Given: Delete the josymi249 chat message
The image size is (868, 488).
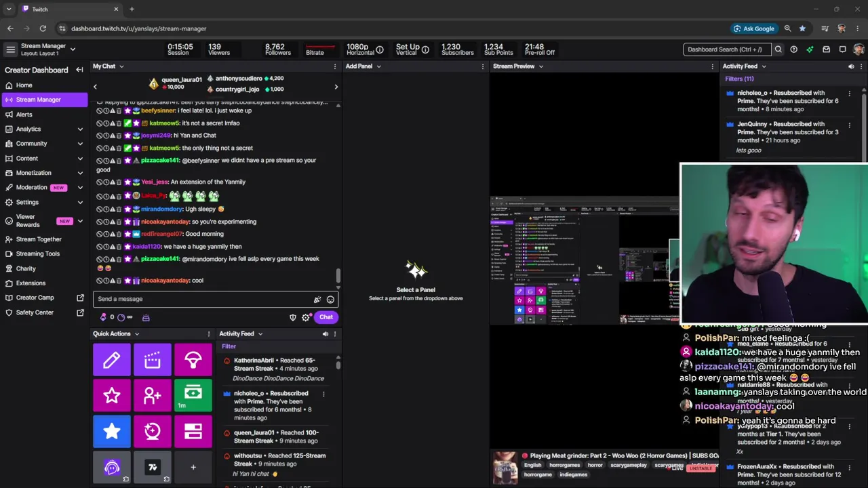Looking at the screenshot, I should (x=119, y=136).
